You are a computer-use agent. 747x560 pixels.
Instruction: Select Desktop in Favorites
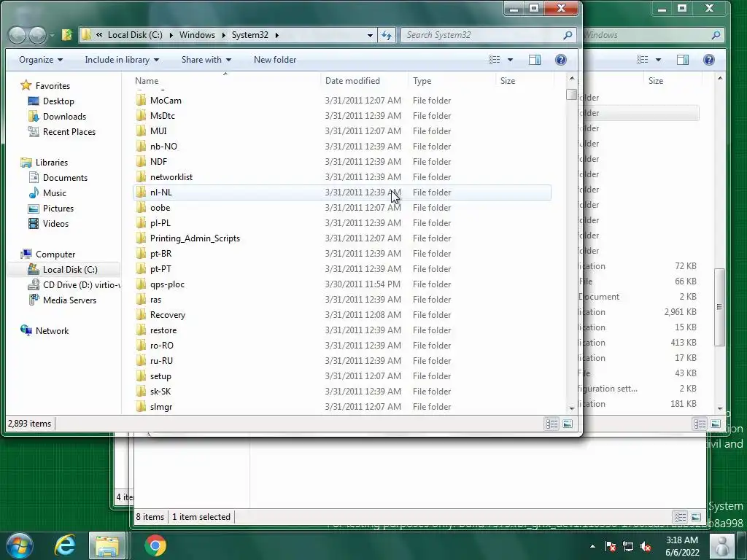pyautogui.click(x=58, y=101)
